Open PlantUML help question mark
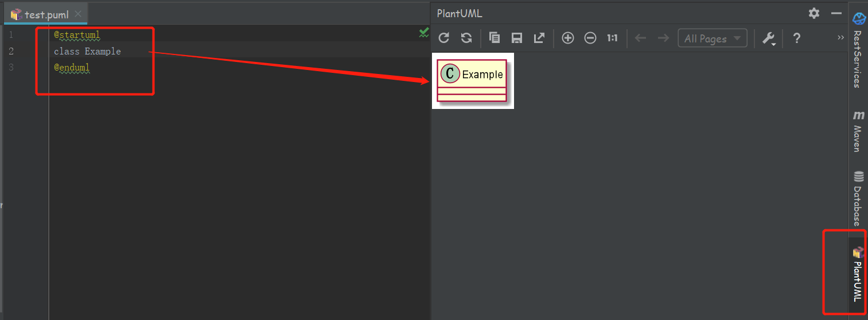This screenshot has width=868, height=320. coord(796,38)
